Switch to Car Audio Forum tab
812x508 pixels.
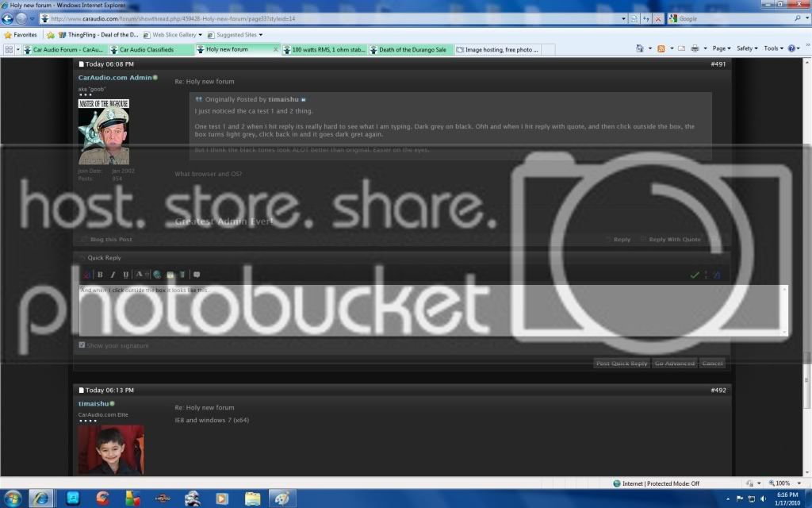pyautogui.click(x=65, y=50)
